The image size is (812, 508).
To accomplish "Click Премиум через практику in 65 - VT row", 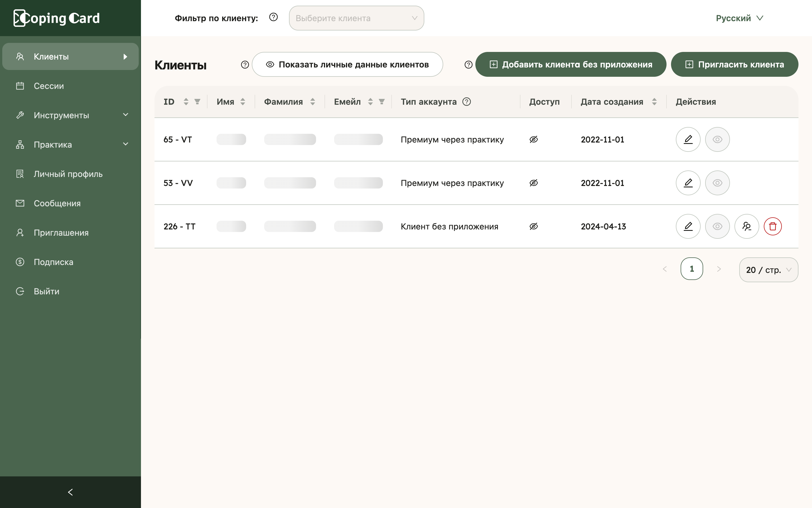I will (452, 139).
